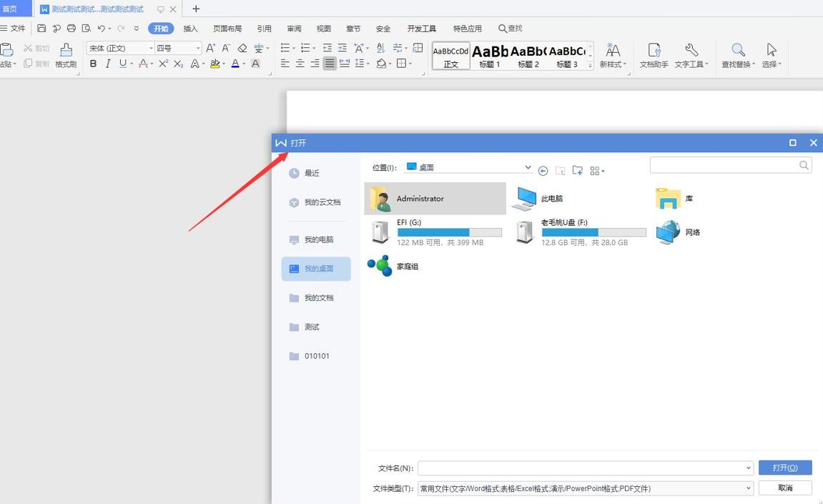Viewport: 823px width, 504px height.
Task: Click the 文档助手 (Document Assistant) icon
Action: click(x=654, y=56)
